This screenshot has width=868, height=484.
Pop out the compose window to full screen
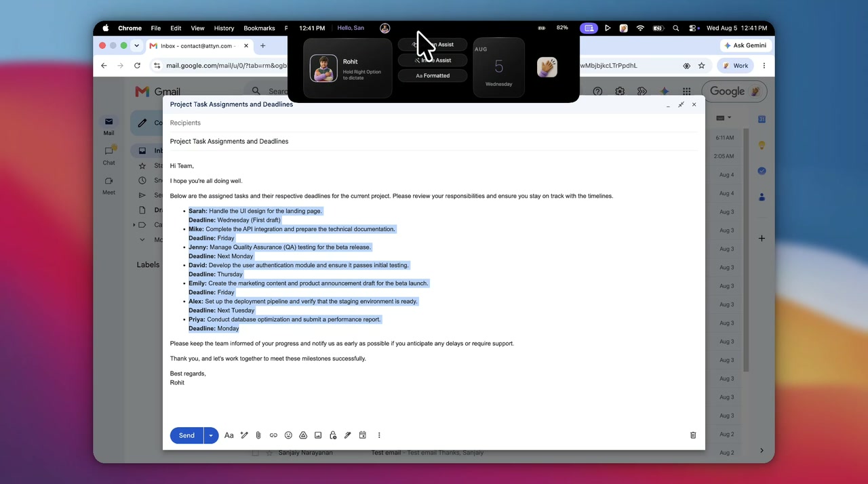pos(681,104)
